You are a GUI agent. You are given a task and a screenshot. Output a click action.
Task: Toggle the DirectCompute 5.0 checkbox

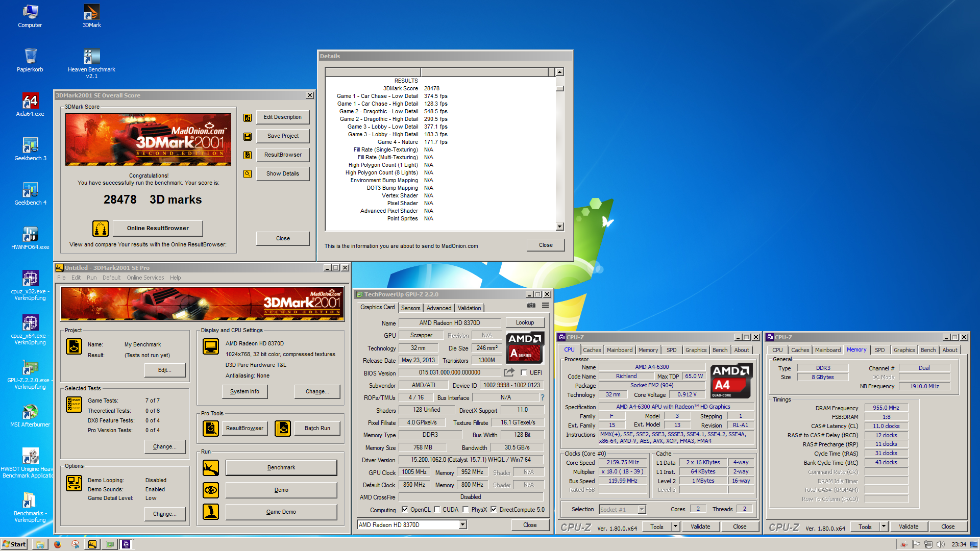[494, 510]
